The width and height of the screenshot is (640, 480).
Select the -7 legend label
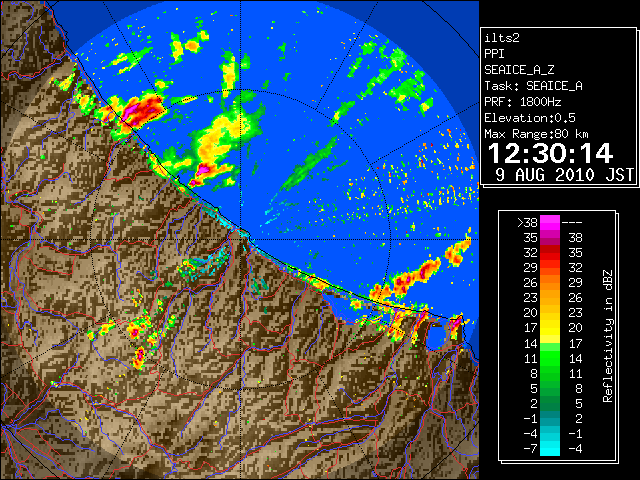click(x=530, y=449)
